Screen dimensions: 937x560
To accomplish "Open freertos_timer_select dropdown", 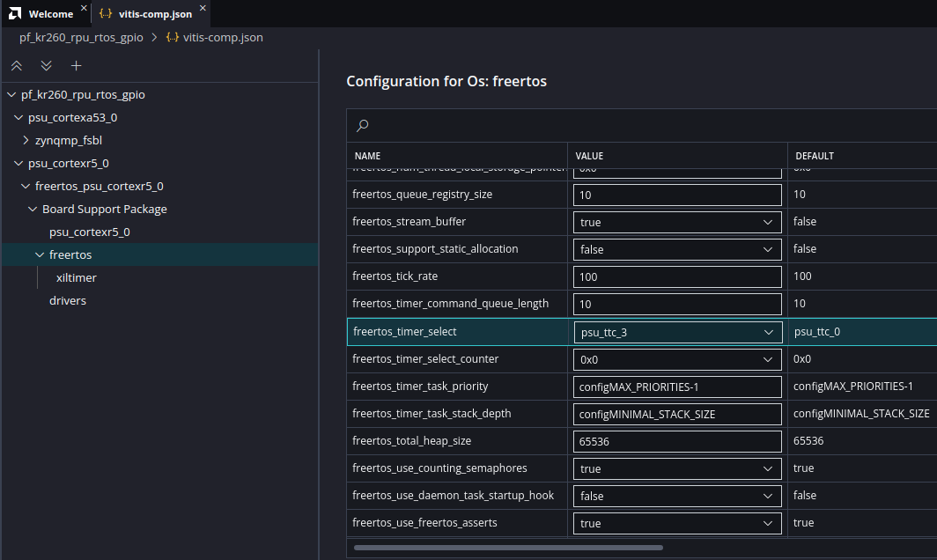I will pyautogui.click(x=677, y=332).
